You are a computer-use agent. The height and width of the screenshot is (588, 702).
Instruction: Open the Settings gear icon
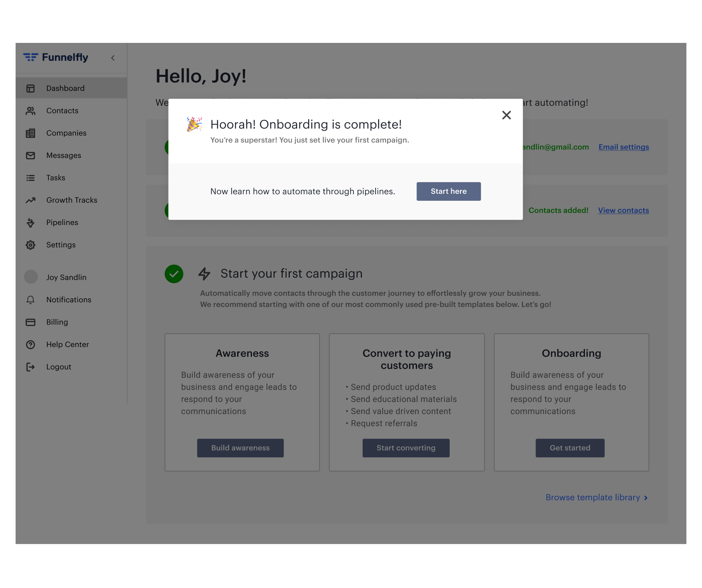tap(30, 245)
